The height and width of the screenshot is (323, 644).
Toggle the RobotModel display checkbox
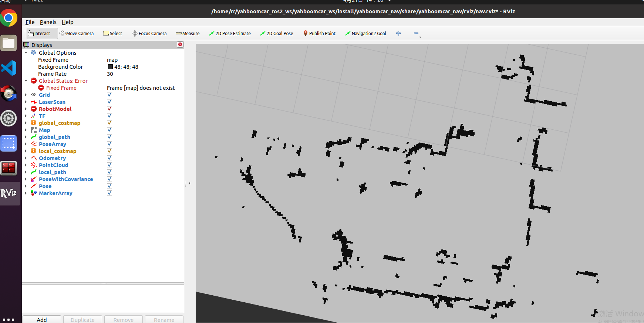pos(109,109)
